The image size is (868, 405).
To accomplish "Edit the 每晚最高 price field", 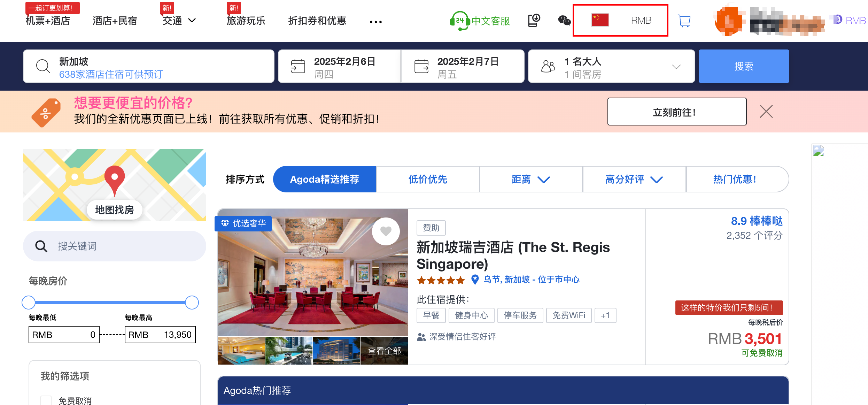I will [x=160, y=335].
